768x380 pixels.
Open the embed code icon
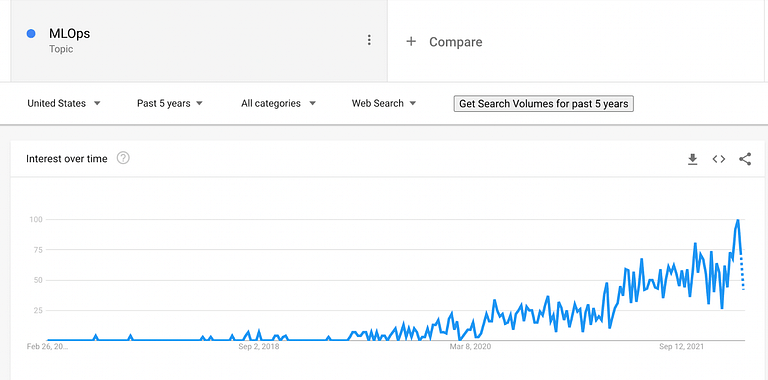pyautogui.click(x=719, y=159)
